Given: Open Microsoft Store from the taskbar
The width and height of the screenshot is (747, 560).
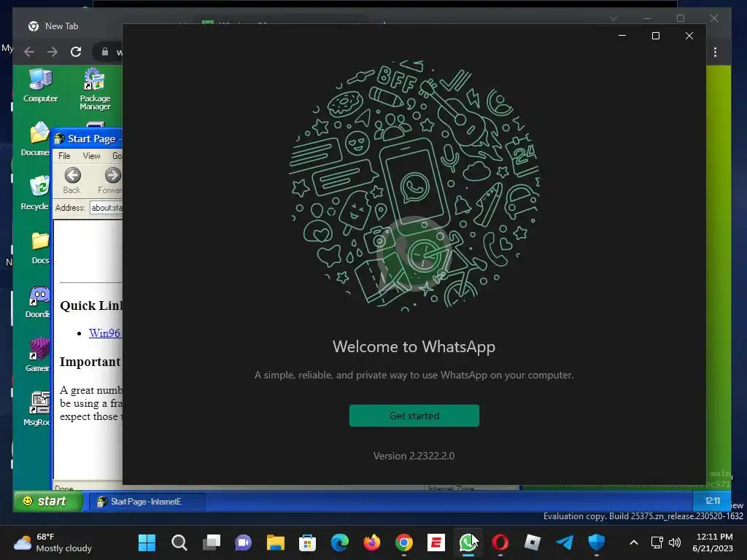Looking at the screenshot, I should coord(307,542).
